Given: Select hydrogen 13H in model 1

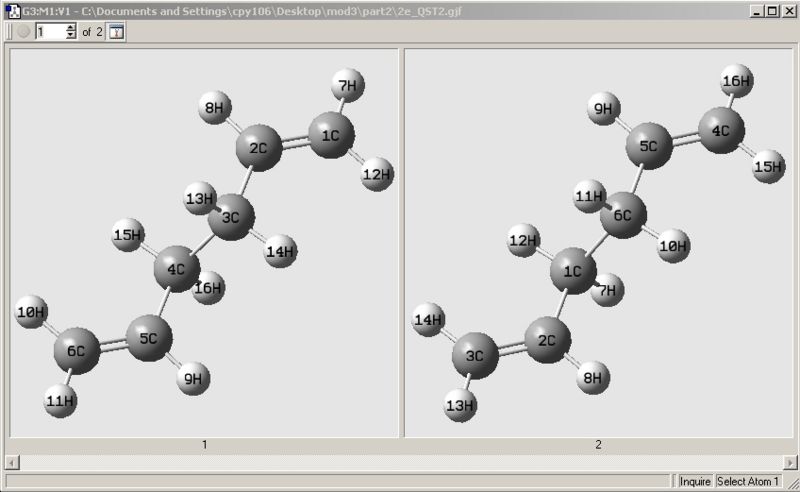Looking at the screenshot, I should coord(198,198).
